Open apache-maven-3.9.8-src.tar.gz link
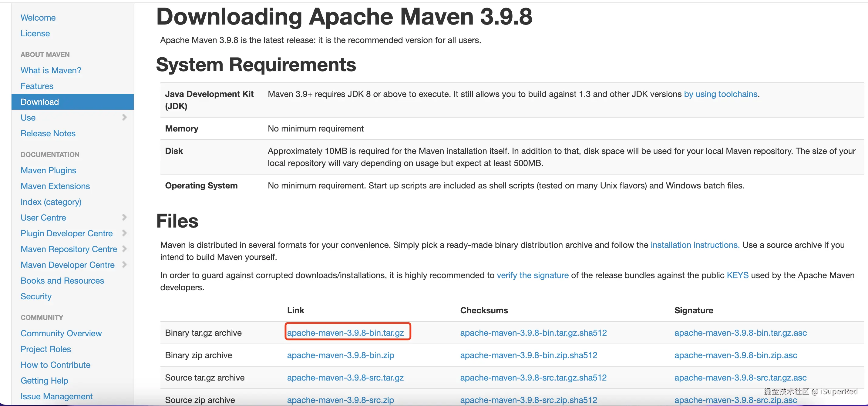868x406 pixels. (345, 378)
